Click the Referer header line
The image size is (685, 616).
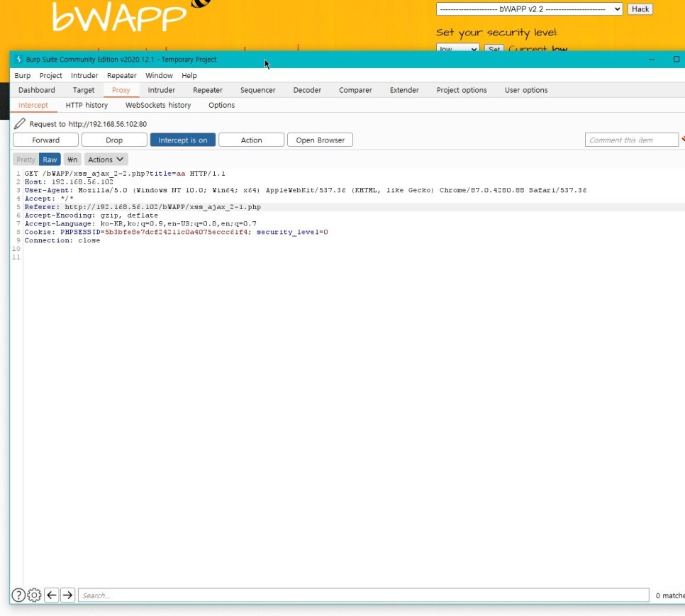coord(143,207)
